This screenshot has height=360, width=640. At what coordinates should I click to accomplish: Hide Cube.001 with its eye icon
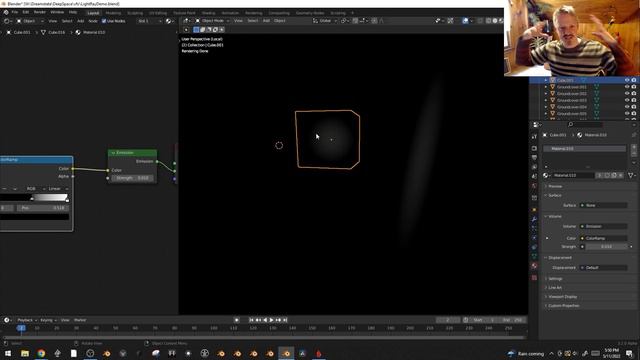coord(627,80)
